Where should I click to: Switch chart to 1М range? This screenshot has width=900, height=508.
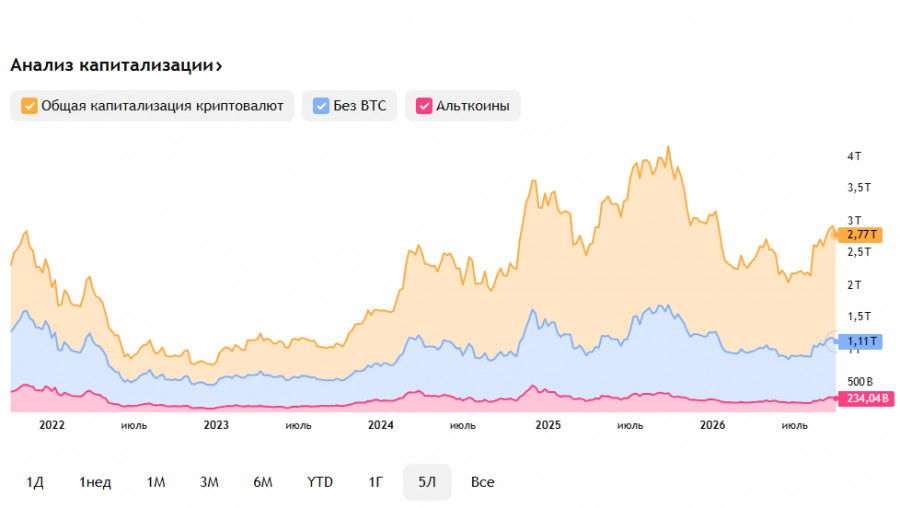156,482
